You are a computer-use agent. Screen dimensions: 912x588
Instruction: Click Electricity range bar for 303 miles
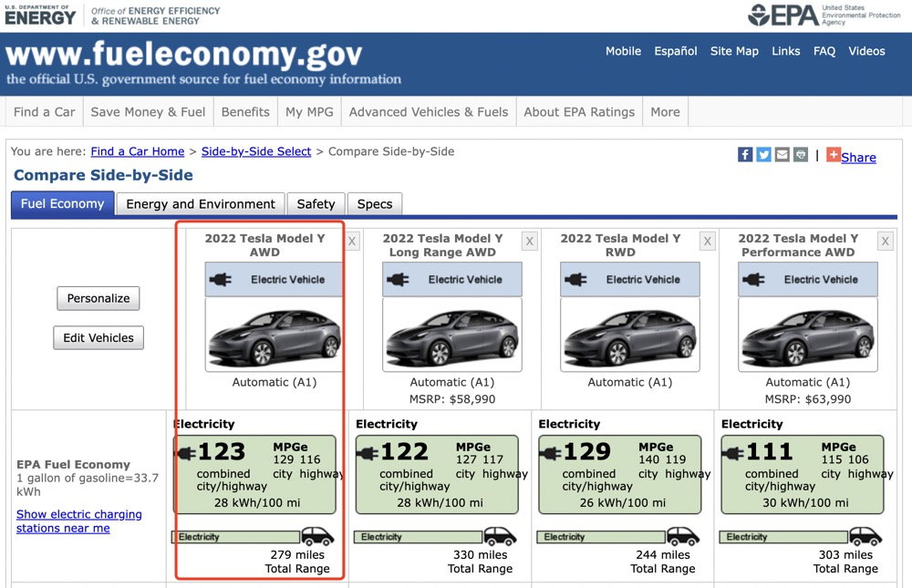click(783, 537)
